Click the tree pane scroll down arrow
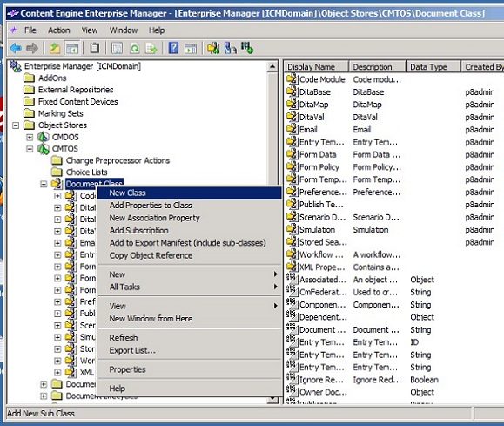This screenshot has height=426, width=504. pos(272,399)
